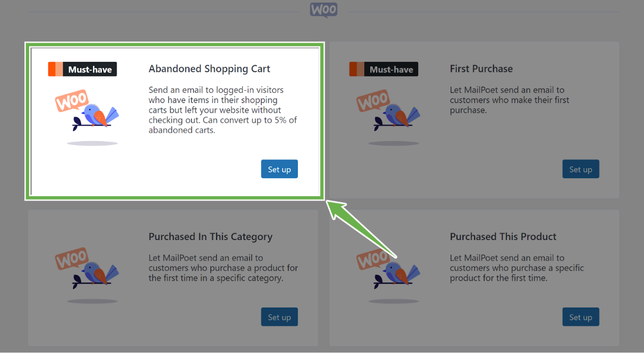This screenshot has width=644, height=353.
Task: Select the Abandoned Shopping Cart heading
Action: pos(210,69)
